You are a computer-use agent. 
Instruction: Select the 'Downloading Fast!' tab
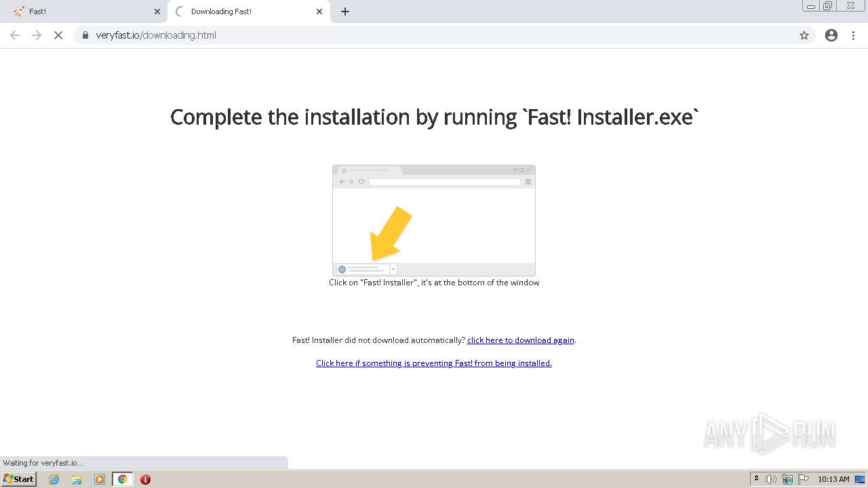click(248, 12)
